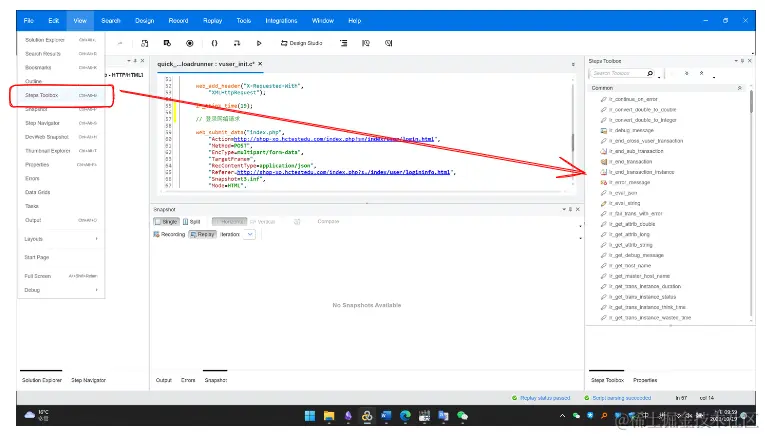The image size is (765, 436).
Task: Open Microsoft Edge from the taskbar
Action: (405, 416)
